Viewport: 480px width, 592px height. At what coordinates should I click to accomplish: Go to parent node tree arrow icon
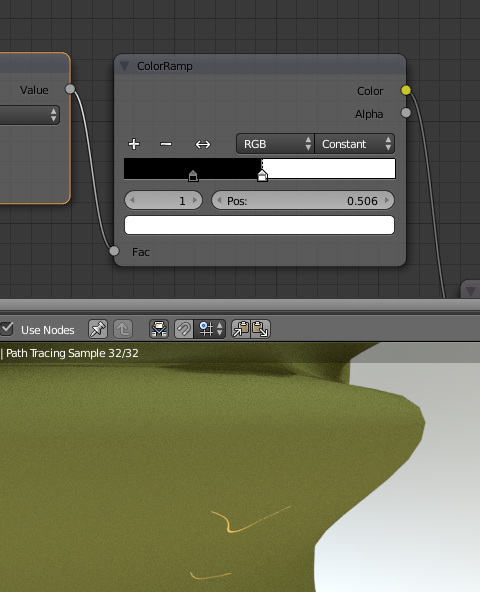(123, 329)
